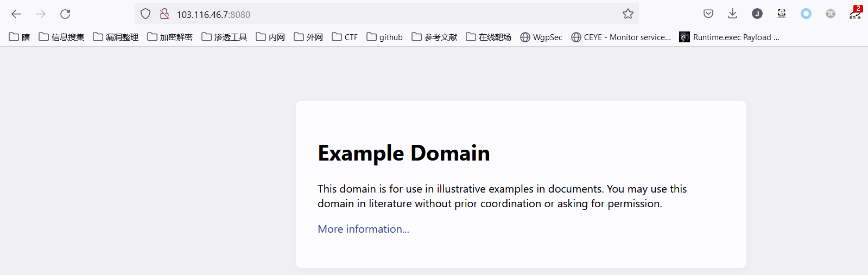Screen dimensions: 868x275
Task: Open the panda face extension
Action: (x=782, y=14)
